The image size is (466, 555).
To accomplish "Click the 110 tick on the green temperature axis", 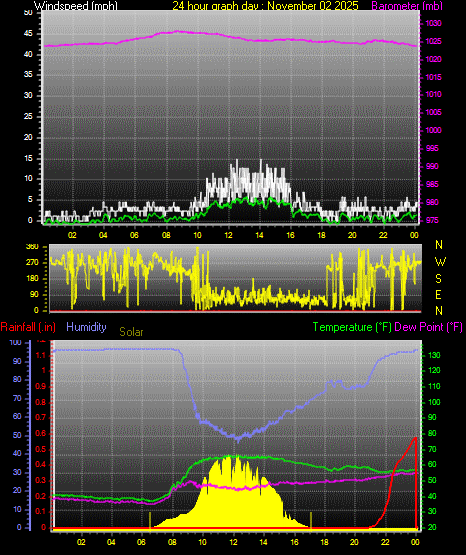I will pyautogui.click(x=434, y=386).
